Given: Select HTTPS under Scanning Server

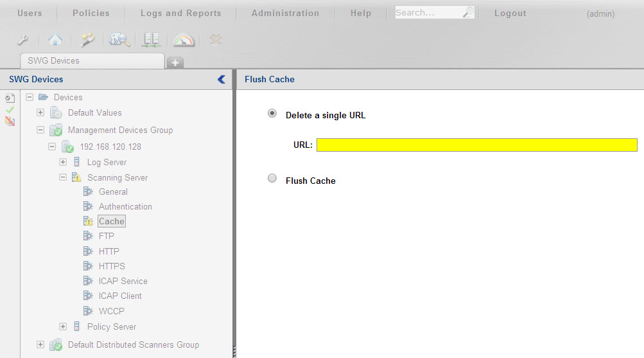Looking at the screenshot, I should coord(112,266).
